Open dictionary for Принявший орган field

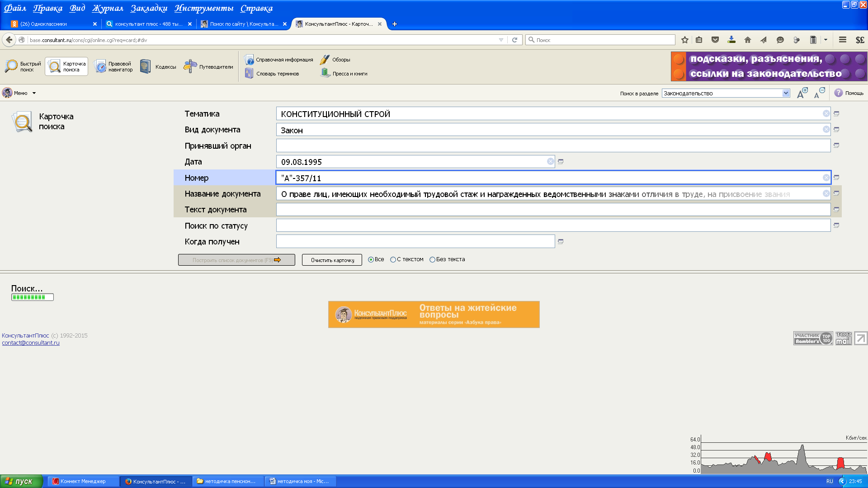(x=836, y=145)
